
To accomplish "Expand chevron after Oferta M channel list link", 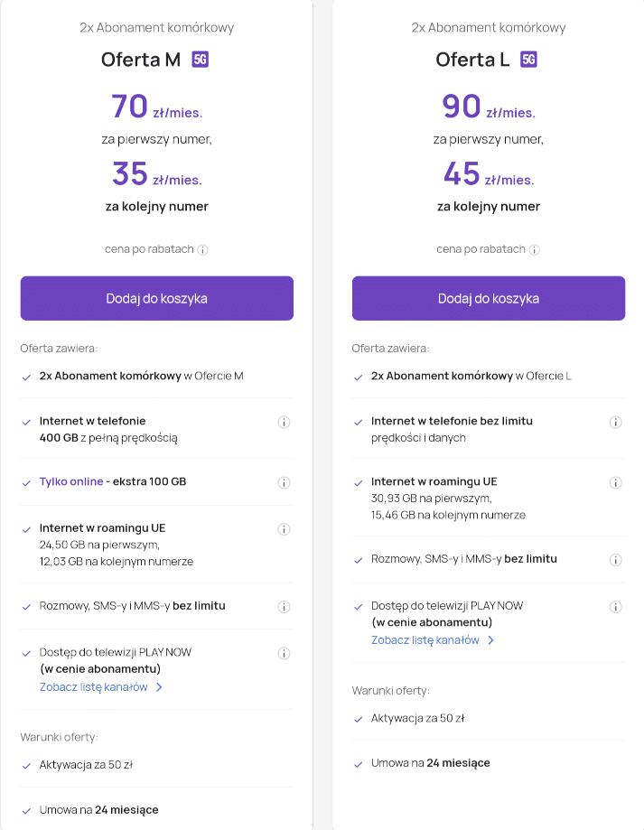I will pyautogui.click(x=159, y=687).
